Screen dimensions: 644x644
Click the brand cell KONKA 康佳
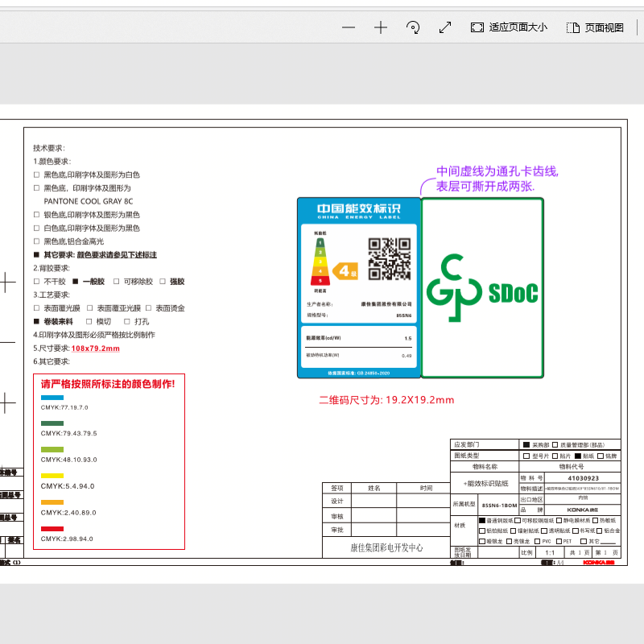pyautogui.click(x=583, y=510)
